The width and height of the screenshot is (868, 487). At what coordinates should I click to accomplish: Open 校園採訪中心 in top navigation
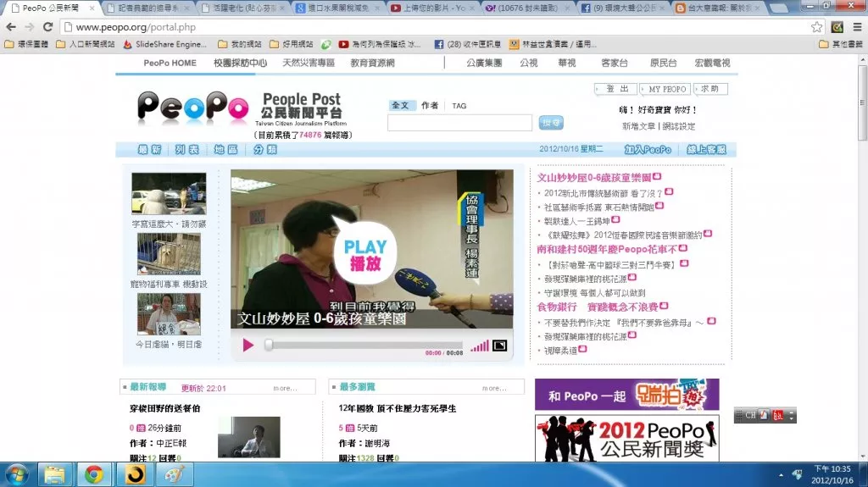pyautogui.click(x=240, y=63)
